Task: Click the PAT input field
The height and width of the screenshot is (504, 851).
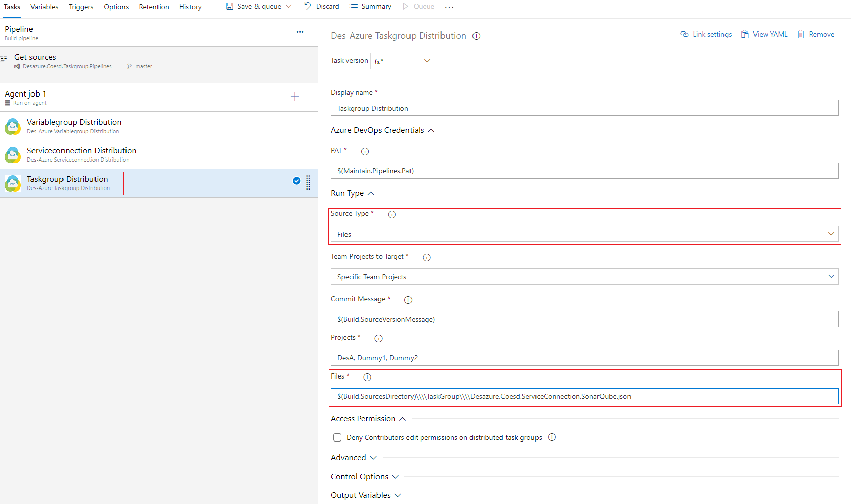Action: (x=584, y=171)
